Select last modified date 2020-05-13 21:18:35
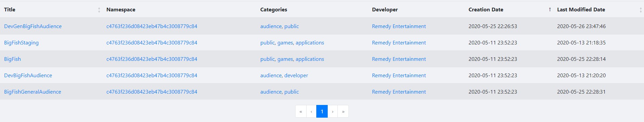Image resolution: width=644 pixels, height=122 pixels. (x=581, y=42)
